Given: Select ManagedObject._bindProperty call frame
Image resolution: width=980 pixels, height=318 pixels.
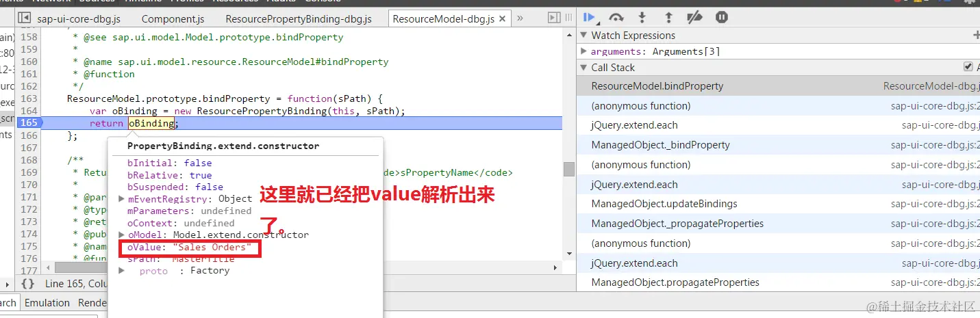Looking at the screenshot, I should click(778, 145).
